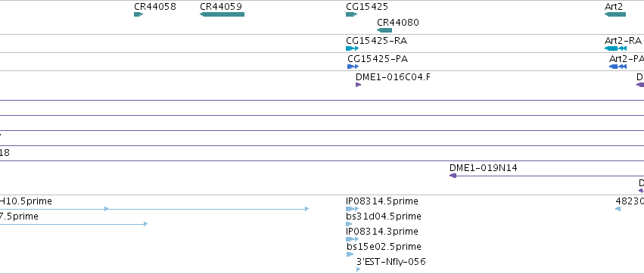
Task: Click the Art2-RA transcript glyph
Action: click(616, 48)
